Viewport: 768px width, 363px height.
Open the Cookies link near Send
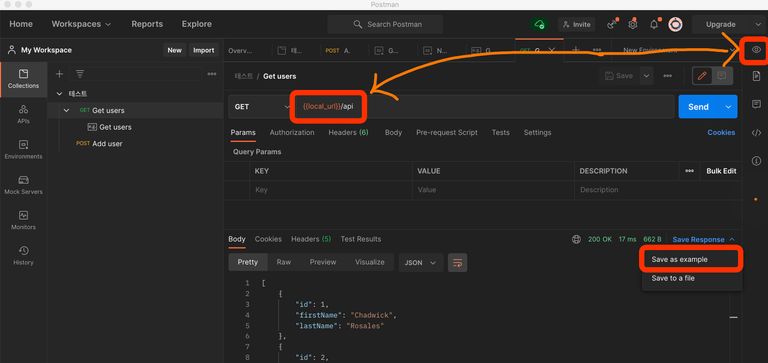(721, 132)
